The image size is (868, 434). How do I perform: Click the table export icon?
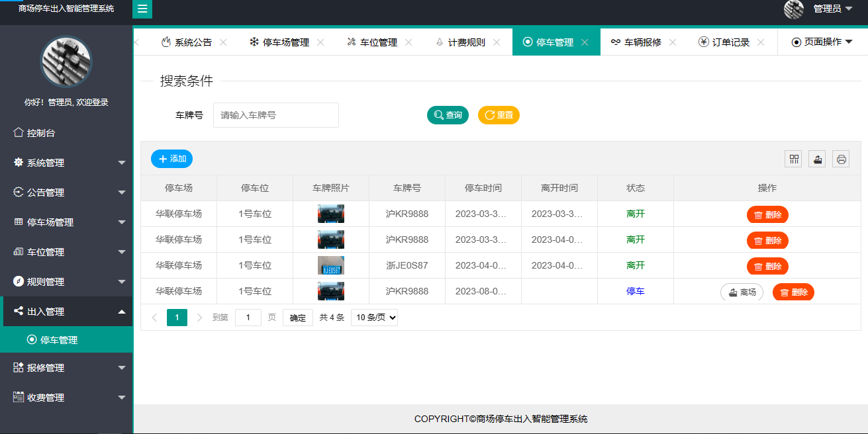[817, 159]
